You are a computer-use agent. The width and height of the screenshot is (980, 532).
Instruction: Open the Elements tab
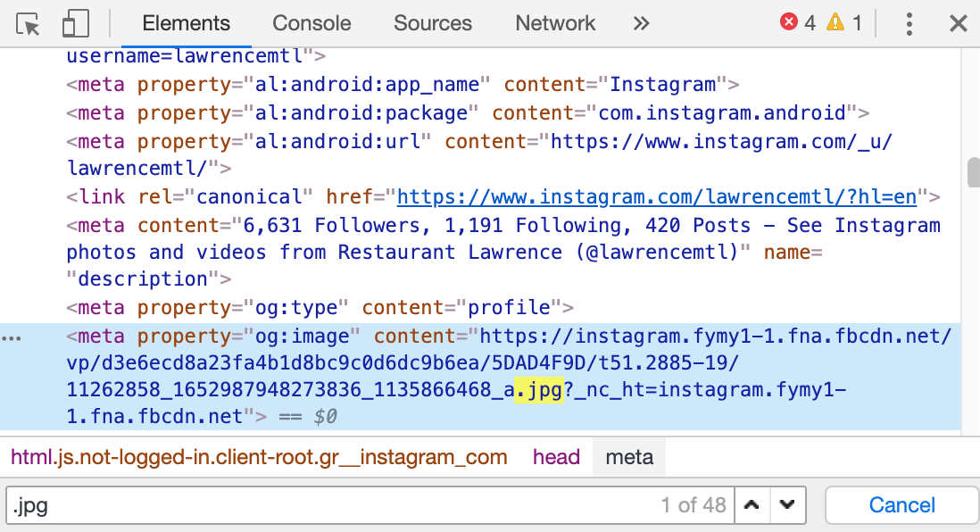point(187,23)
